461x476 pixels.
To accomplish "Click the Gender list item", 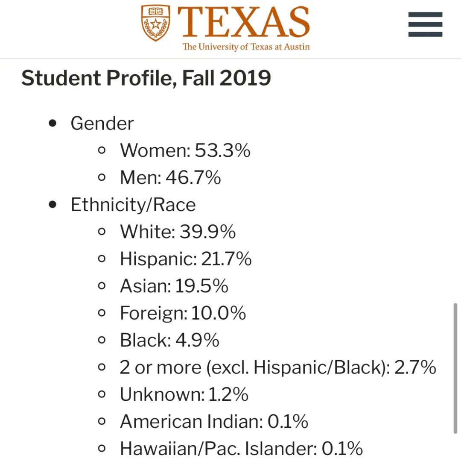I will click(x=102, y=123).
